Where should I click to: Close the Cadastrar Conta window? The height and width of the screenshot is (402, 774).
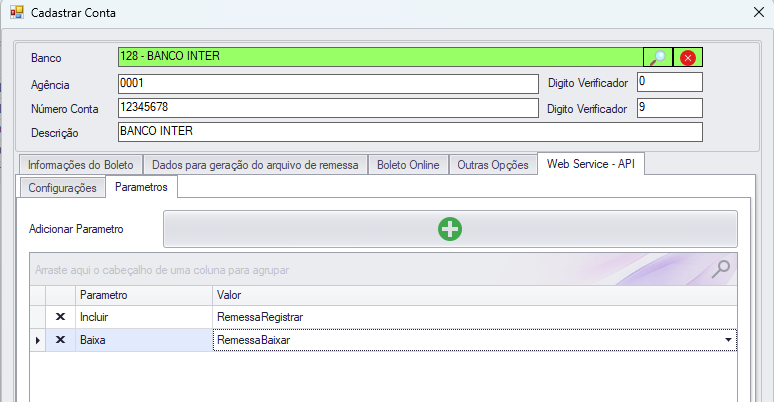coord(759,12)
